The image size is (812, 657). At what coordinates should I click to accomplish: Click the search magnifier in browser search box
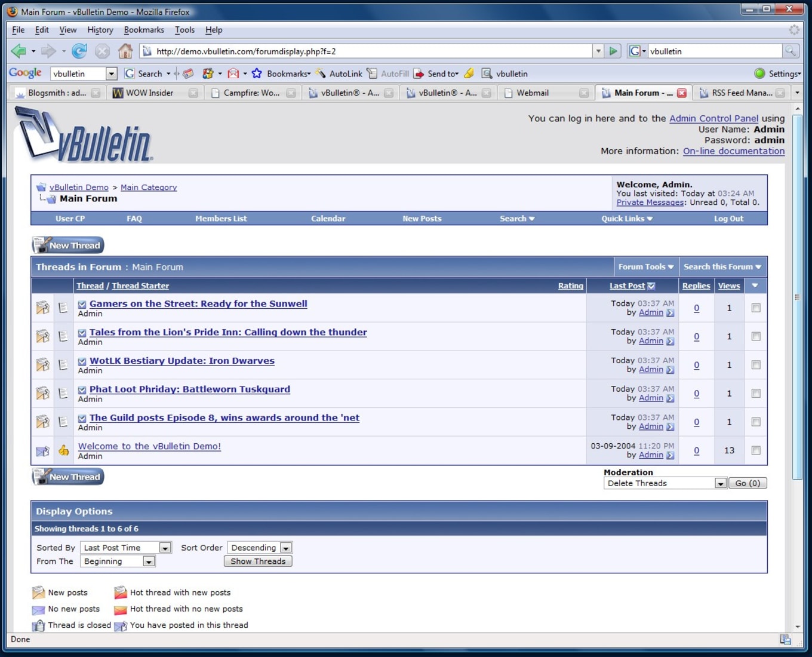791,51
